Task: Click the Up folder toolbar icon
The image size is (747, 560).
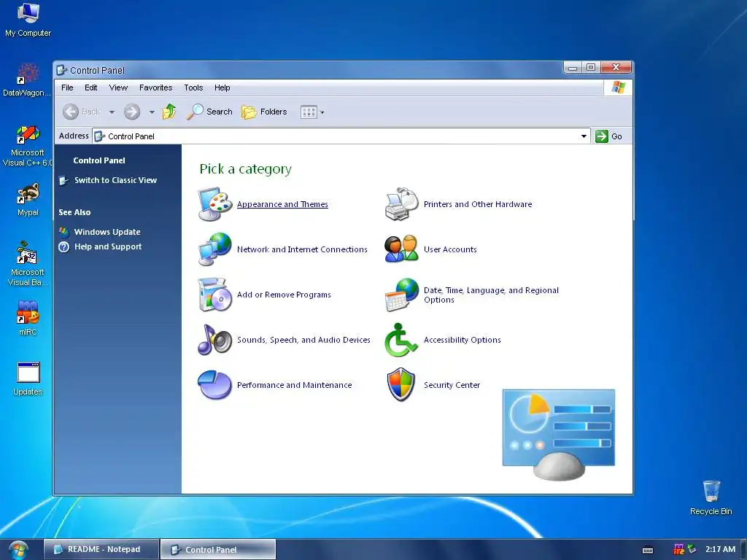Action: (169, 112)
